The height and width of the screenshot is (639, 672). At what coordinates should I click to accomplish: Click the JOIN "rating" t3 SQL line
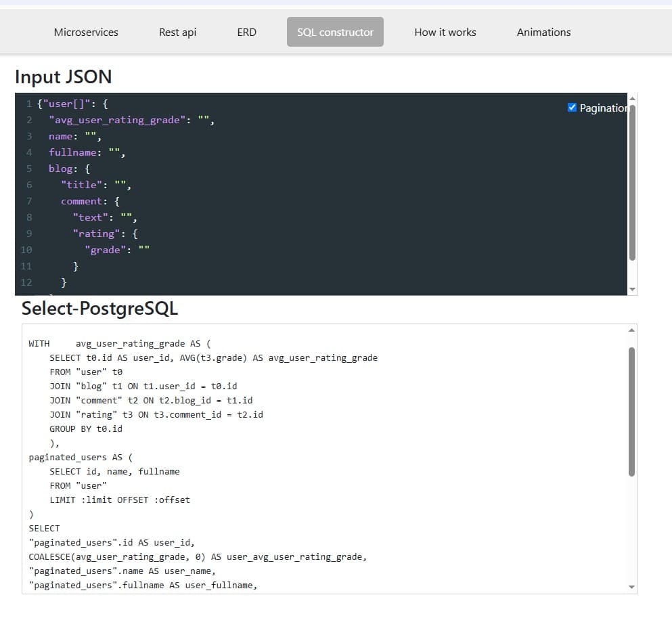pos(156,414)
